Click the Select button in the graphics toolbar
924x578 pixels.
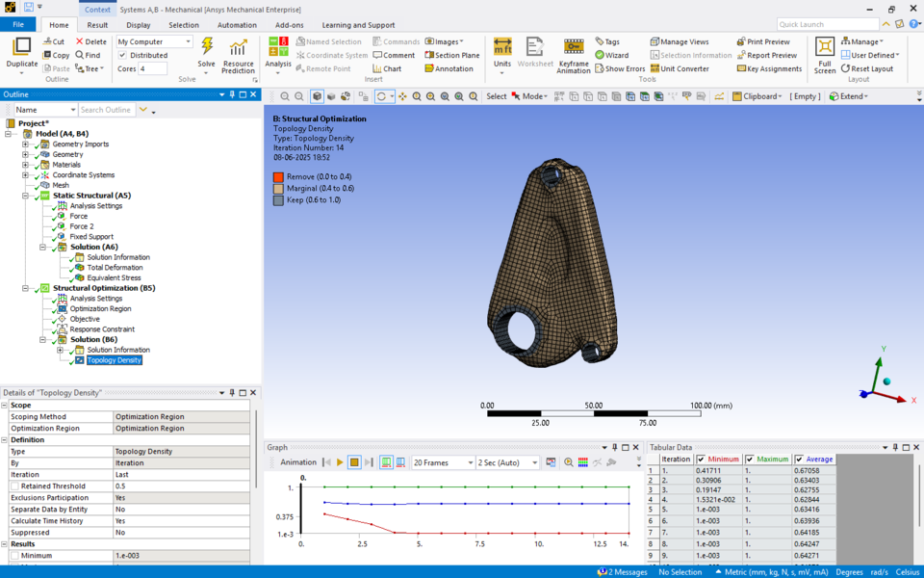[x=496, y=96]
